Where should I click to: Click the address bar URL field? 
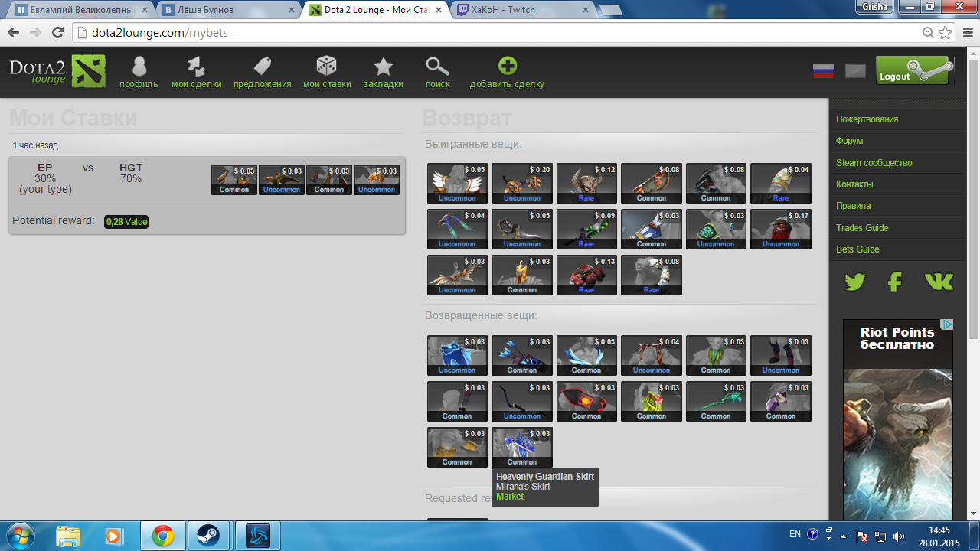tap(490, 33)
